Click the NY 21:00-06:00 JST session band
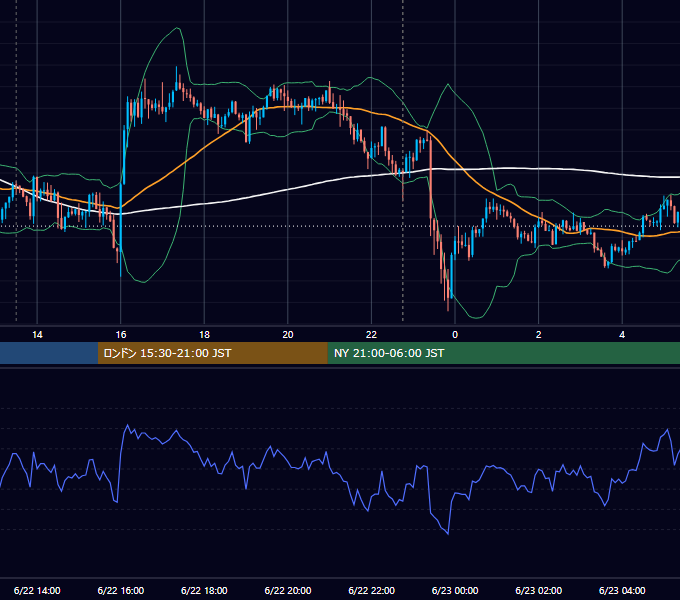 [503, 353]
